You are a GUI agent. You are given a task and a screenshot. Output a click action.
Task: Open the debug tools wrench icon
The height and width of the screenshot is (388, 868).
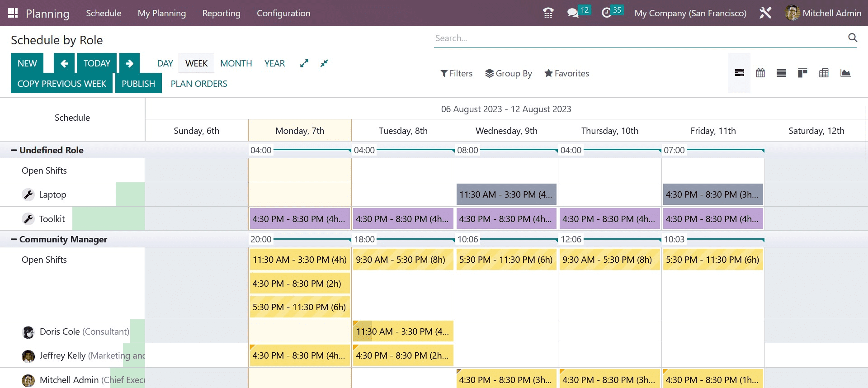tap(765, 13)
